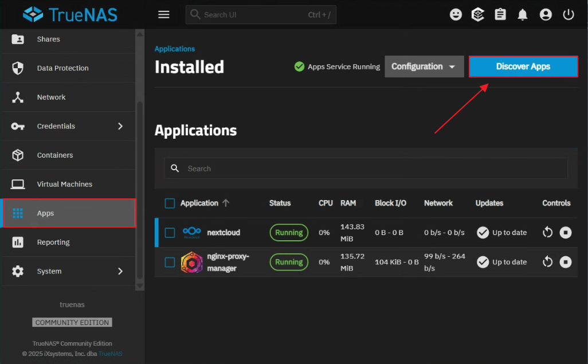This screenshot has width=588, height=364.
Task: Click the Block I/O column header
Action: pos(390,203)
